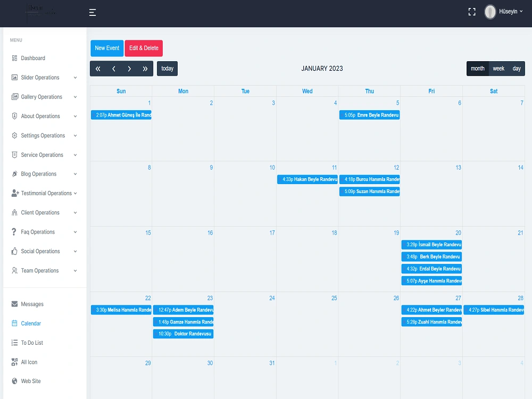Screen dimensions: 532x399
Task: Click the Faq Operations question mark icon
Action: coord(14,232)
